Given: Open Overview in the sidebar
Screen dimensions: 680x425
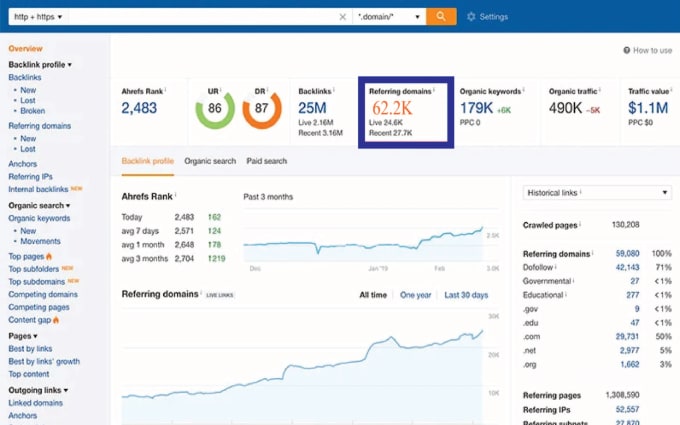Looking at the screenshot, I should 26,49.
